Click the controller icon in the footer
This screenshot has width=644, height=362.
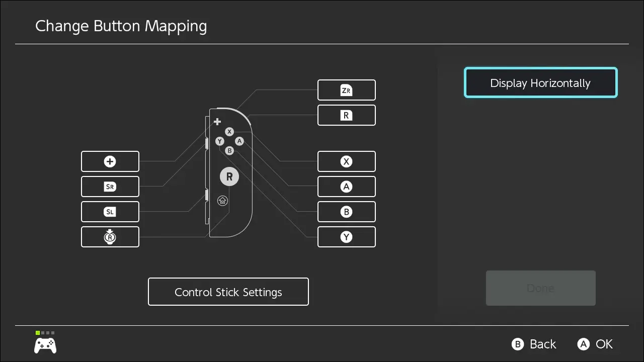pyautogui.click(x=45, y=345)
